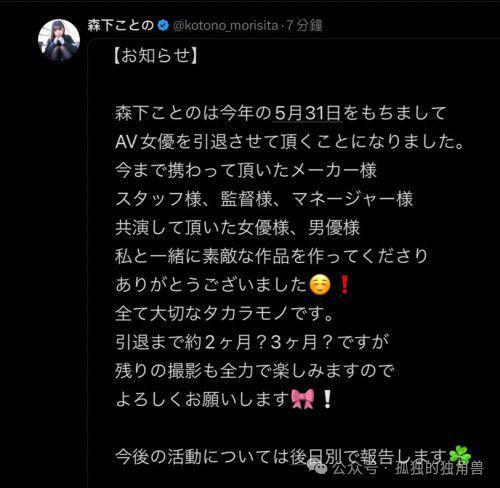The height and width of the screenshot is (488, 500).
Task: Click the pink ribbon emoji
Action: (x=303, y=399)
